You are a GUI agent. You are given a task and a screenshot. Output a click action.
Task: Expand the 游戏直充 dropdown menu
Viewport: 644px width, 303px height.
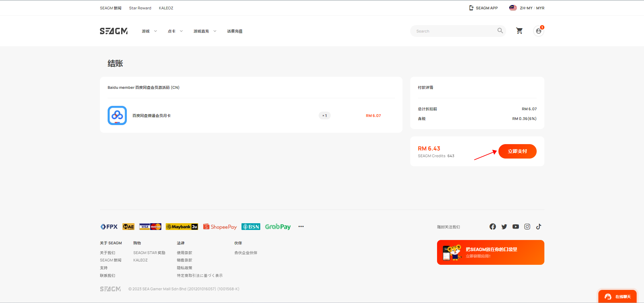pyautogui.click(x=205, y=31)
